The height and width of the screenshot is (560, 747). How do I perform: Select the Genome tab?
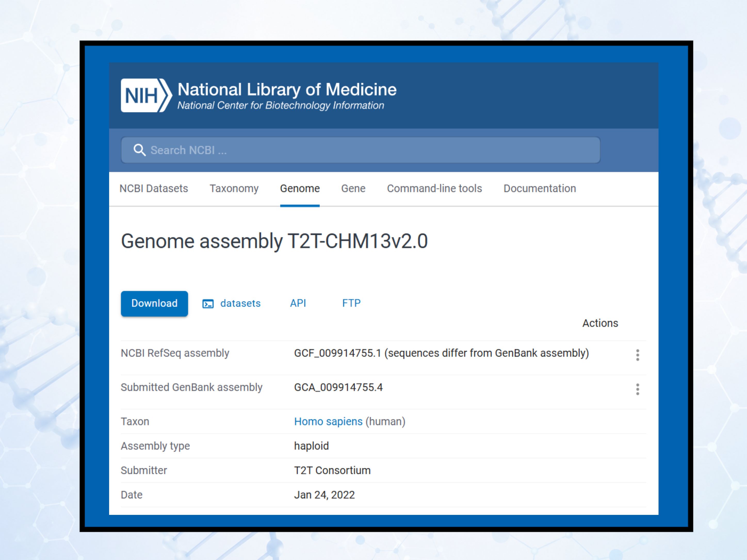pyautogui.click(x=299, y=188)
